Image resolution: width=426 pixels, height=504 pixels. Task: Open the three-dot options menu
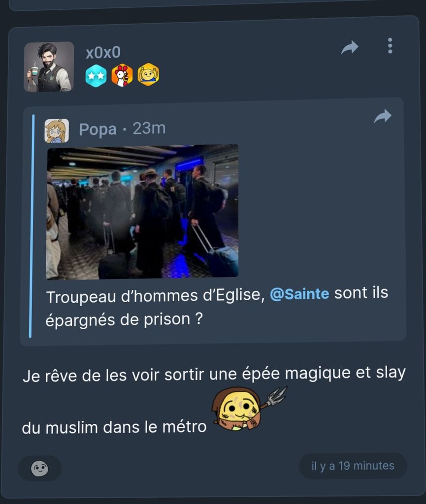pyautogui.click(x=390, y=46)
